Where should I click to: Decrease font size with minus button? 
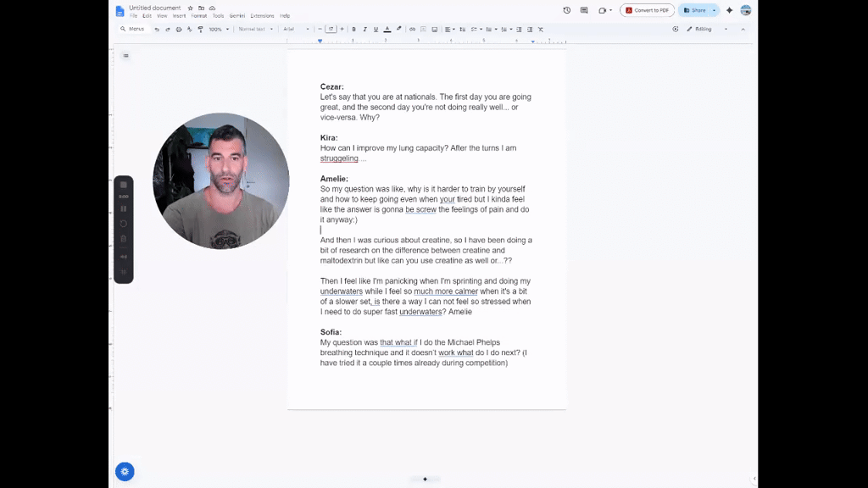320,30
